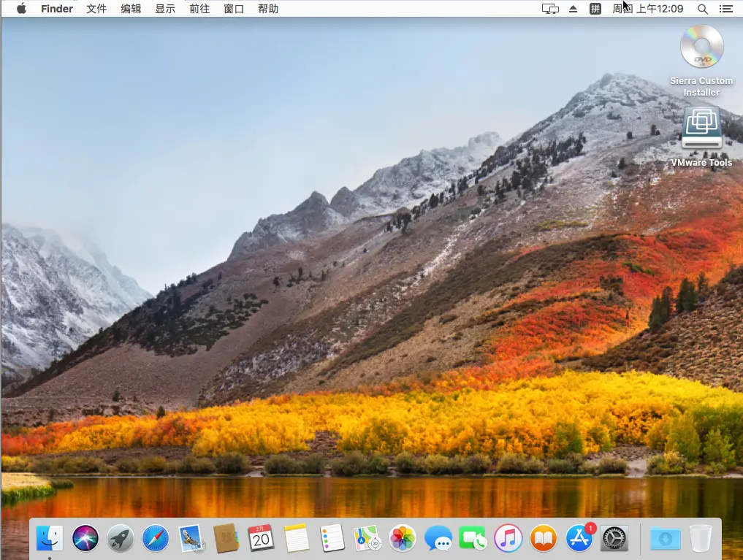
Task: Launch Safari compass icon
Action: tap(156, 538)
